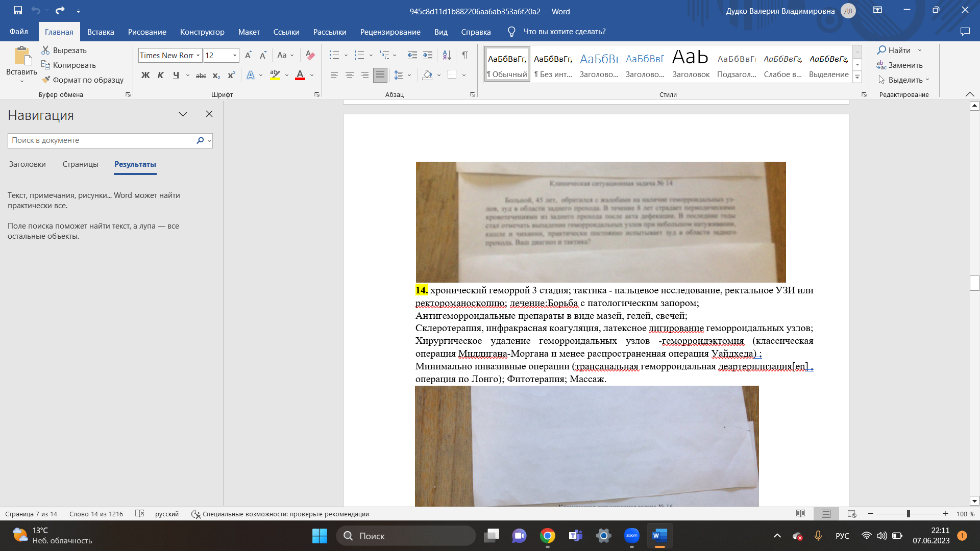Open the change case (Аа) dropdown
980x551 pixels.
(286, 55)
